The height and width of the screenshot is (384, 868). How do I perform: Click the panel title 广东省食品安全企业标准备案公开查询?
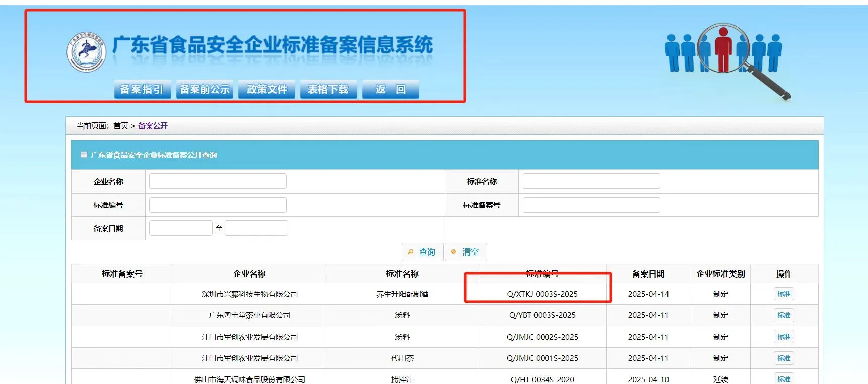(154, 155)
